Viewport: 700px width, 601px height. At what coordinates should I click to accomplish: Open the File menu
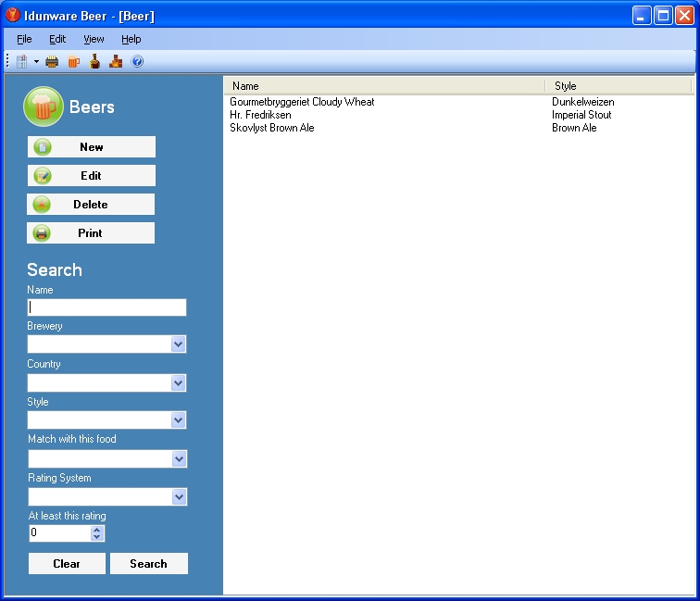(x=24, y=39)
